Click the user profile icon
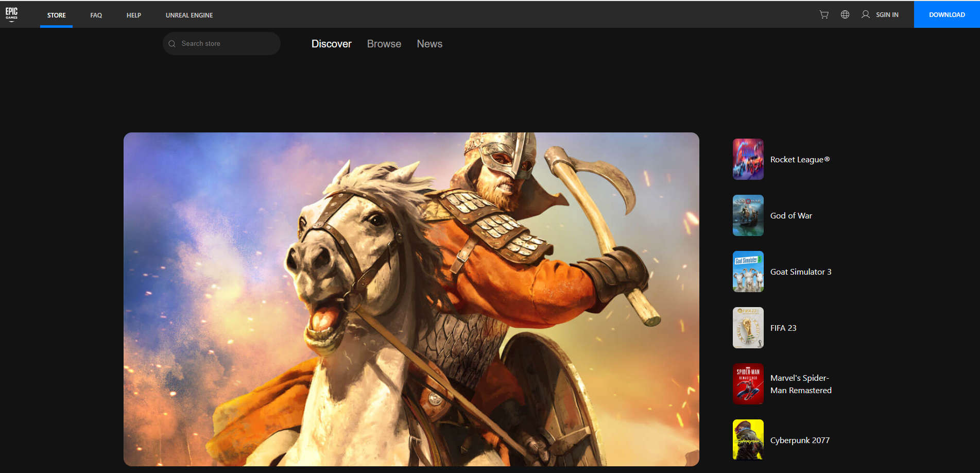The image size is (980, 473). [866, 14]
